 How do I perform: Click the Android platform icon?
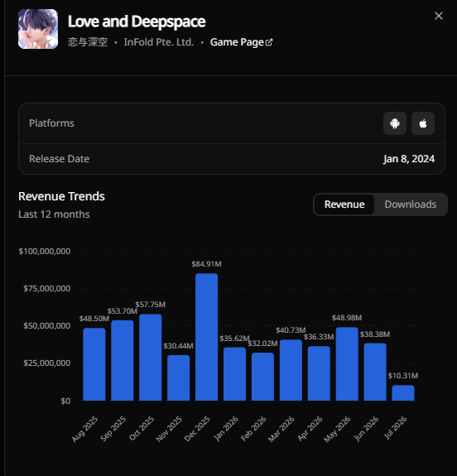pos(394,123)
